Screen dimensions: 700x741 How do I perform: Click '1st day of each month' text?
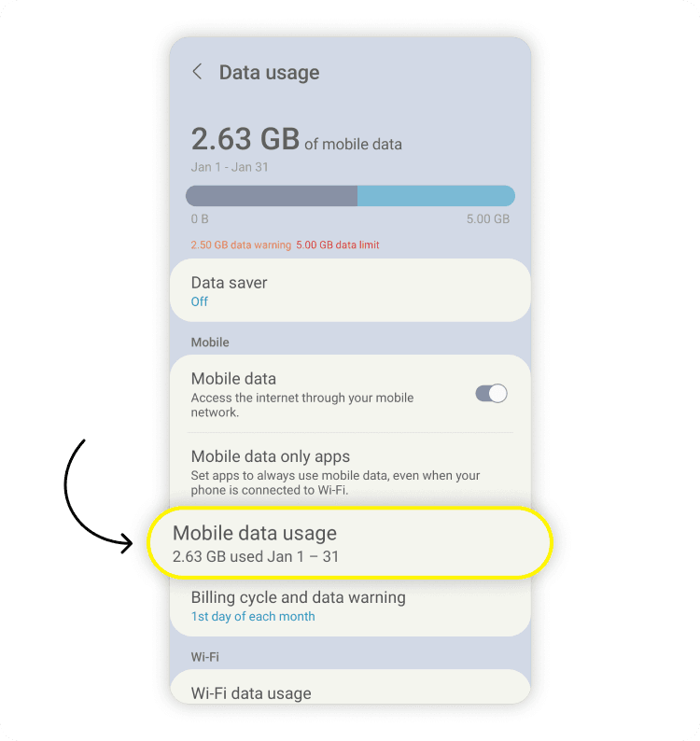[x=253, y=617]
